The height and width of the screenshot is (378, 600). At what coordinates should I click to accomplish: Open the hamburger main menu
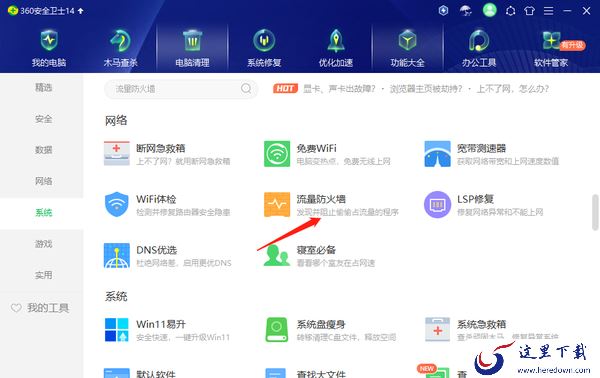[548, 11]
